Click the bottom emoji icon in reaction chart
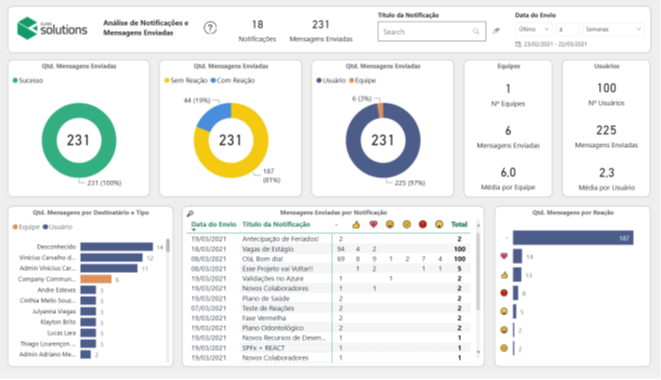The image size is (661, 380). click(x=504, y=348)
